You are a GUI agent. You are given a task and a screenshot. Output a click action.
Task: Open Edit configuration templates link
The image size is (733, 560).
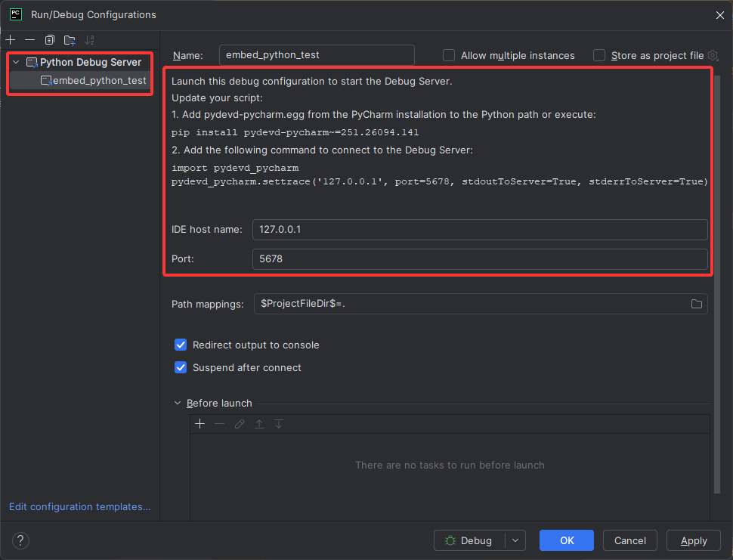[x=80, y=506]
